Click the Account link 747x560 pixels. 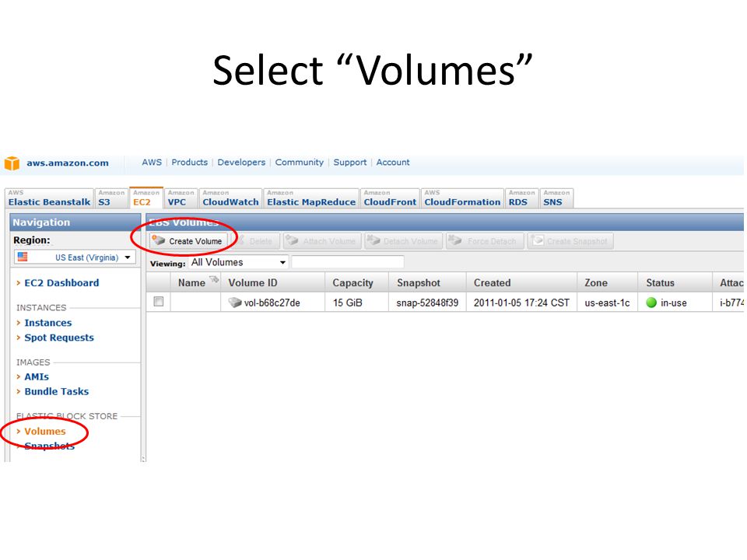(x=393, y=163)
